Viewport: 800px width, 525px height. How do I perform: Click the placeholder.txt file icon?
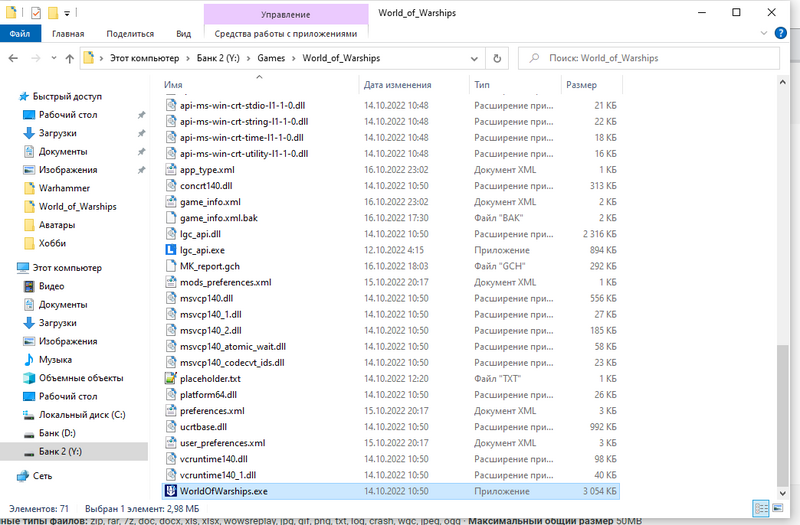pyautogui.click(x=170, y=379)
